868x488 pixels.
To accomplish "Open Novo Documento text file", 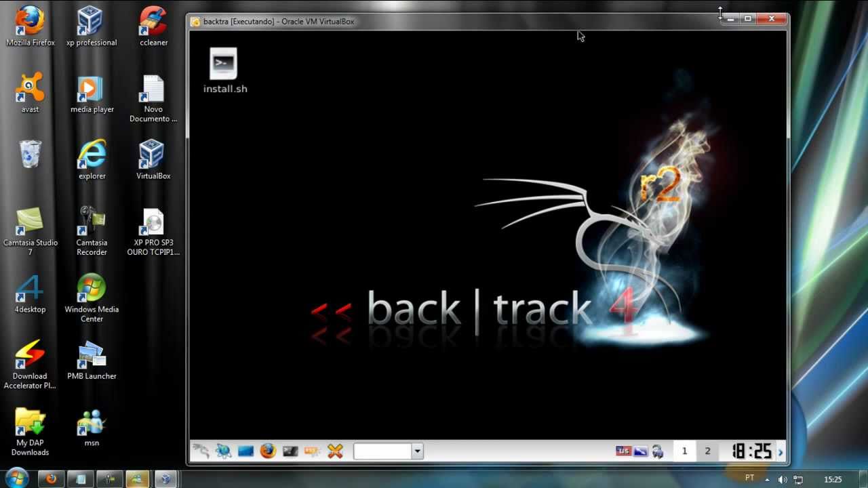I will point(153,99).
